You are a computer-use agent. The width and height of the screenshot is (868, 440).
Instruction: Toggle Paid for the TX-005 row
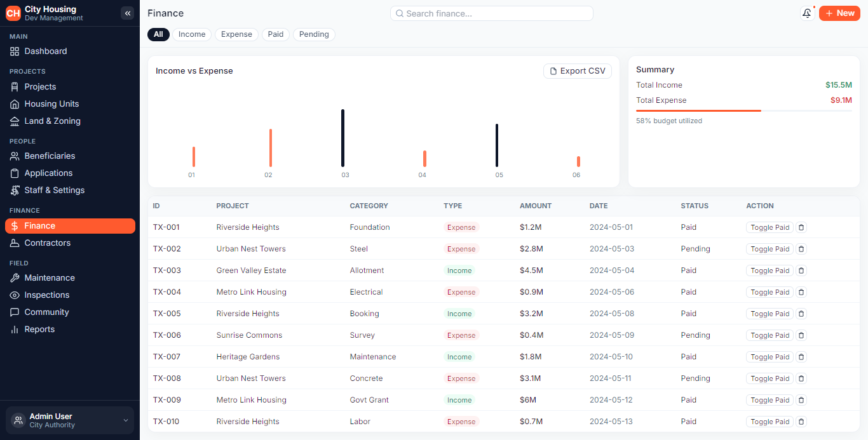tap(770, 314)
